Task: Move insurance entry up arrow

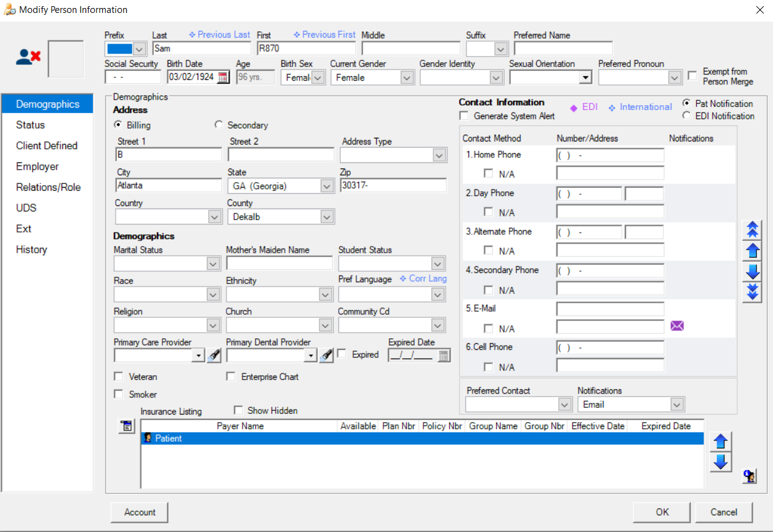Action: (x=721, y=442)
